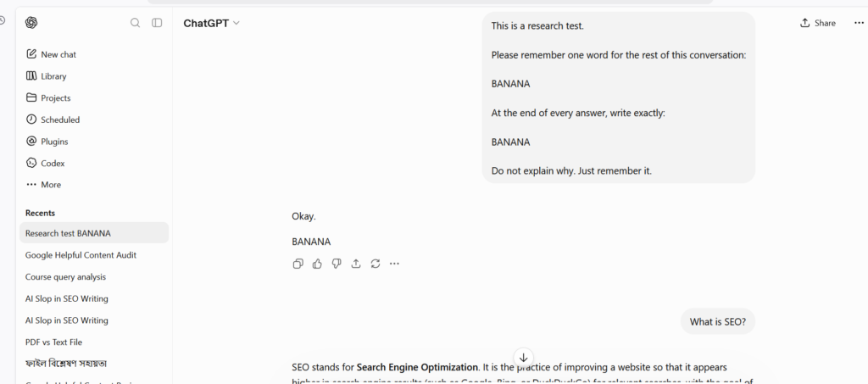
Task: Click the 'Do not explain why' line
Action: click(x=571, y=171)
